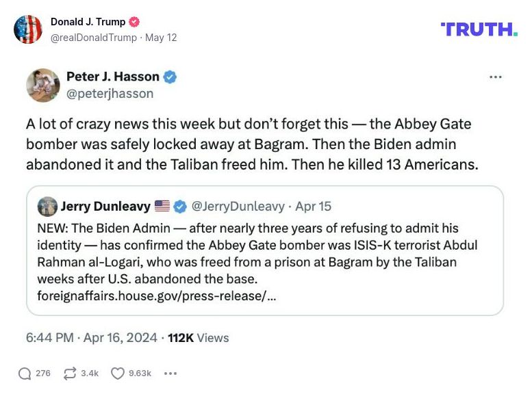Viewport: 532px width, 394px height.
Task: Click Peter J. Hasson's blue verified badge
Action: click(x=170, y=77)
